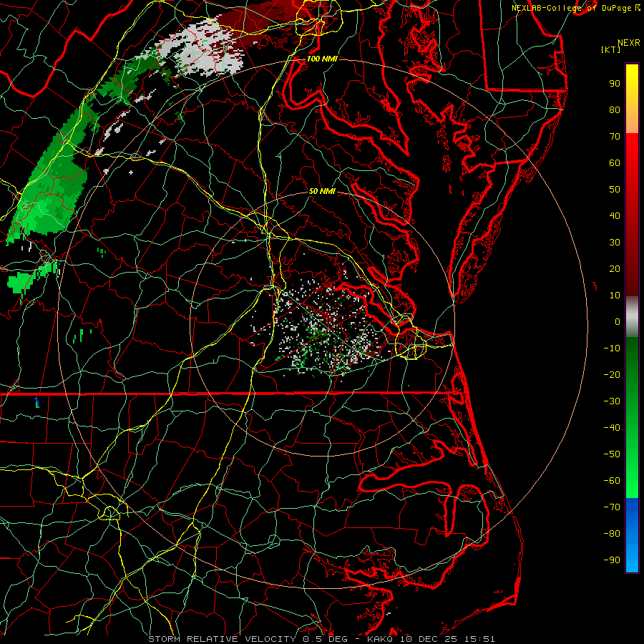Click the -30 value on the velocity scale
Screen dimensions: 644x644
(x=612, y=401)
